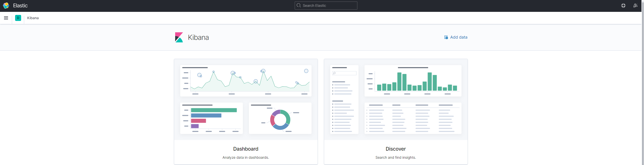Click 'Search and find insights.' text

[x=396, y=157]
